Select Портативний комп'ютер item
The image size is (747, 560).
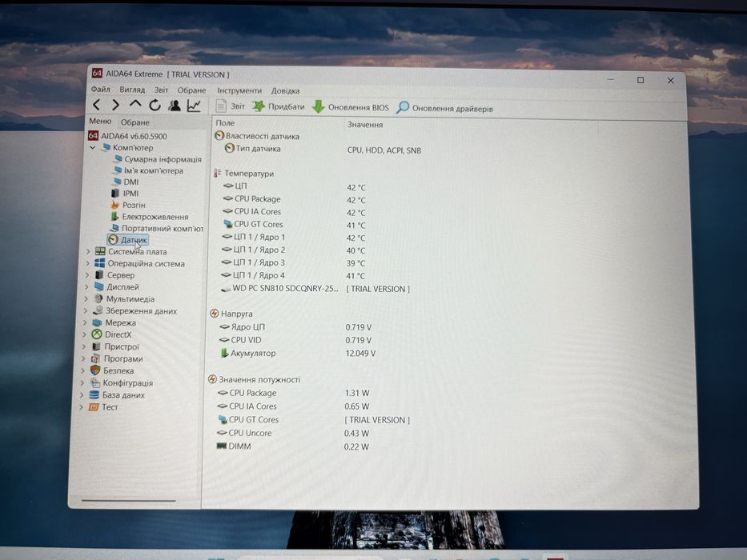[x=157, y=228]
